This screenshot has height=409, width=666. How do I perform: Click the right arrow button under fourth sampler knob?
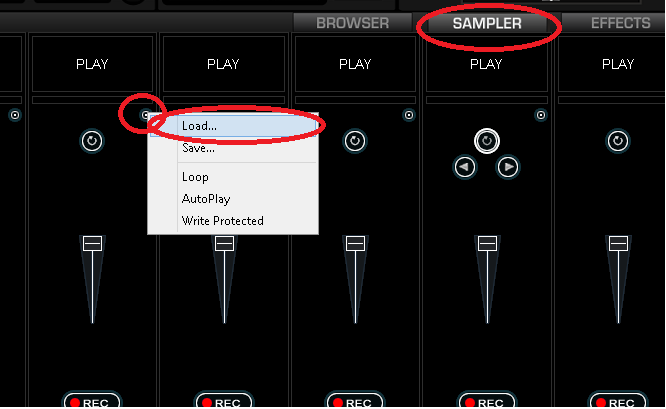508,167
